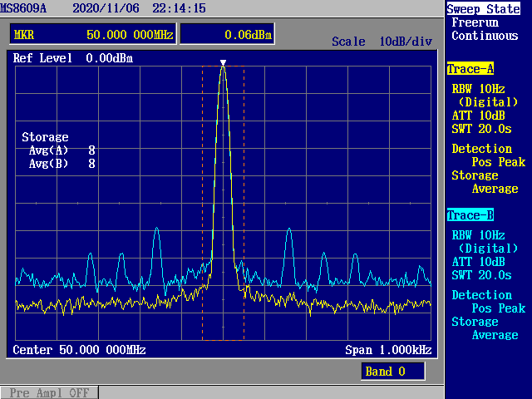
Task: Click the date 2020/11/06
Action: [x=106, y=8]
